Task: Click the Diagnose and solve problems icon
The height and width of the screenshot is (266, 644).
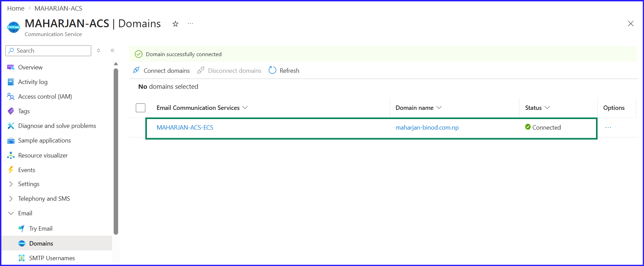Action: point(11,126)
